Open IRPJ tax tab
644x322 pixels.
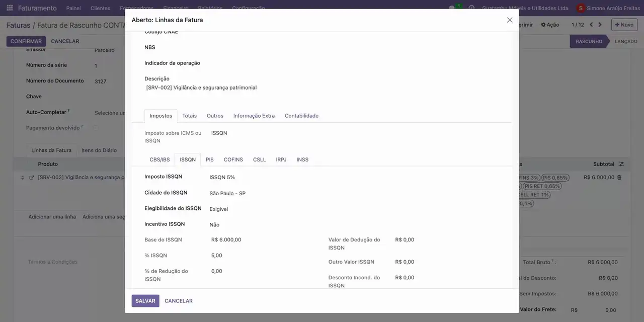pos(281,159)
